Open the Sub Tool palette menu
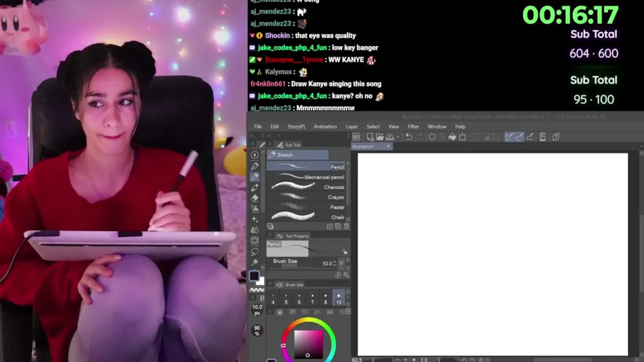Viewport: 644px width, 362px height. click(270, 144)
